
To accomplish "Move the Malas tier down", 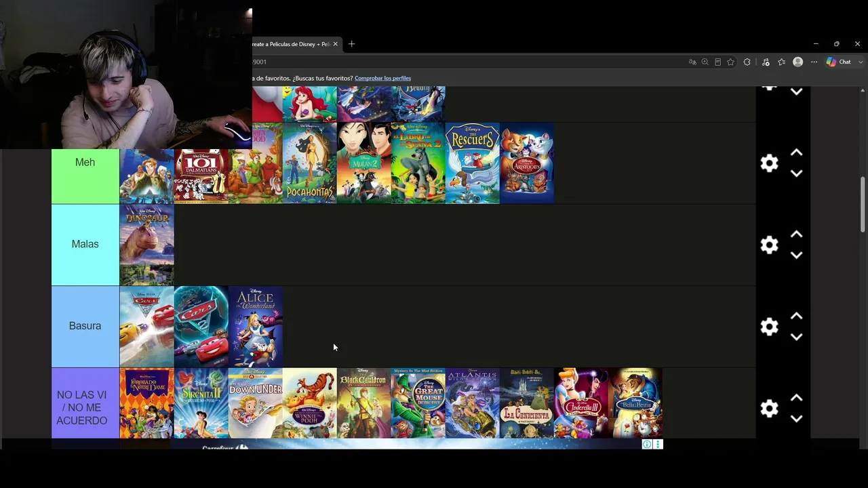I will coord(797,255).
